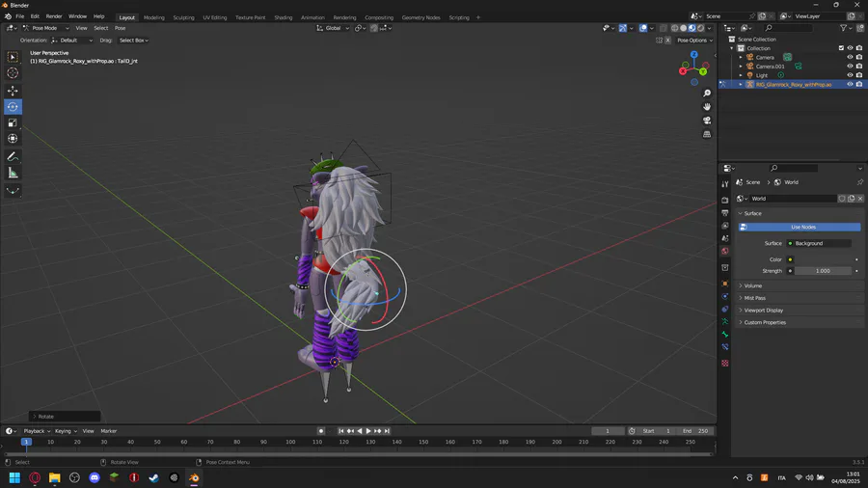This screenshot has height=488, width=868.
Task: Toggle Collection visibility eye icon
Action: pyautogui.click(x=850, y=48)
